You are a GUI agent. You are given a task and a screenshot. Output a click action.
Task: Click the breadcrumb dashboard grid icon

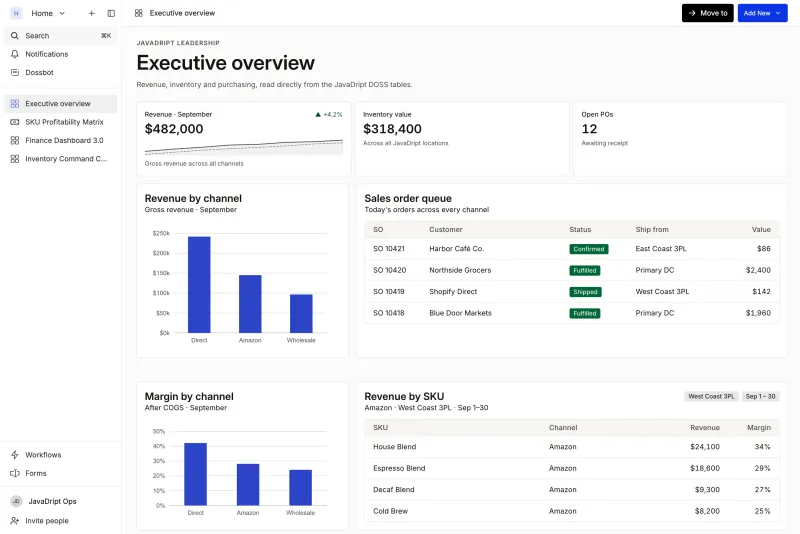(138, 13)
